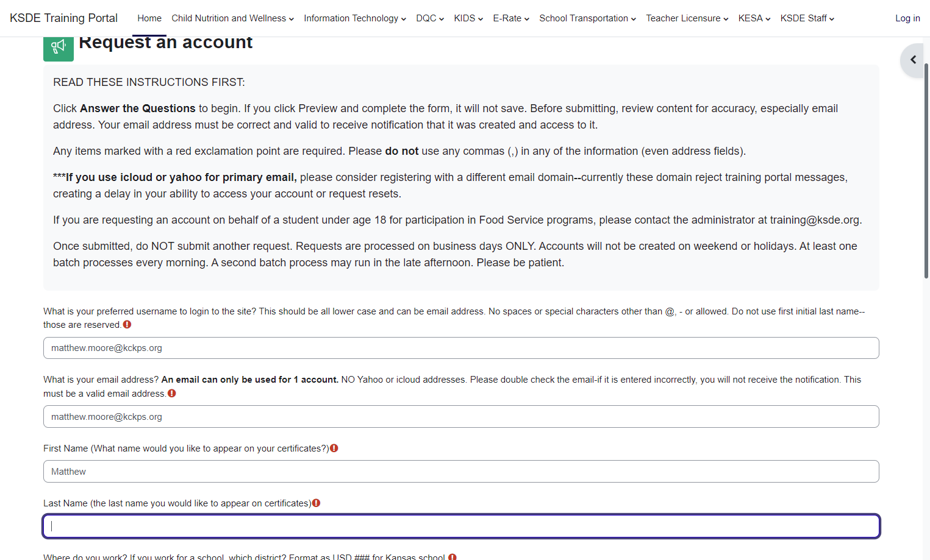Go to the Home tab

149,18
